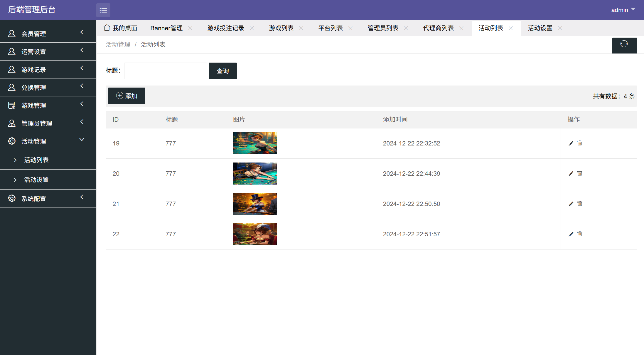Click the trash icon for ID 22
Image resolution: width=644 pixels, height=355 pixels.
tap(580, 234)
